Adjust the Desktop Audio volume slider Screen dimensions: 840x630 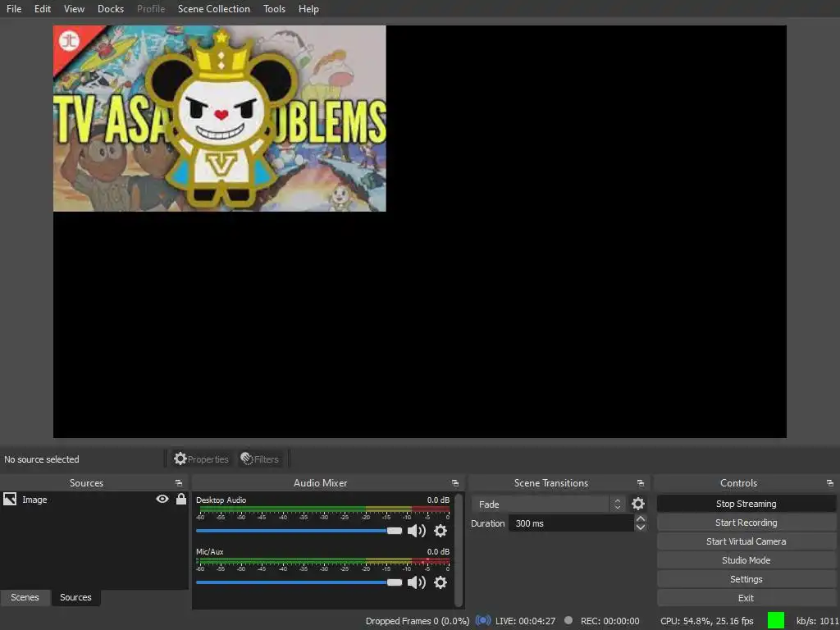click(299, 531)
